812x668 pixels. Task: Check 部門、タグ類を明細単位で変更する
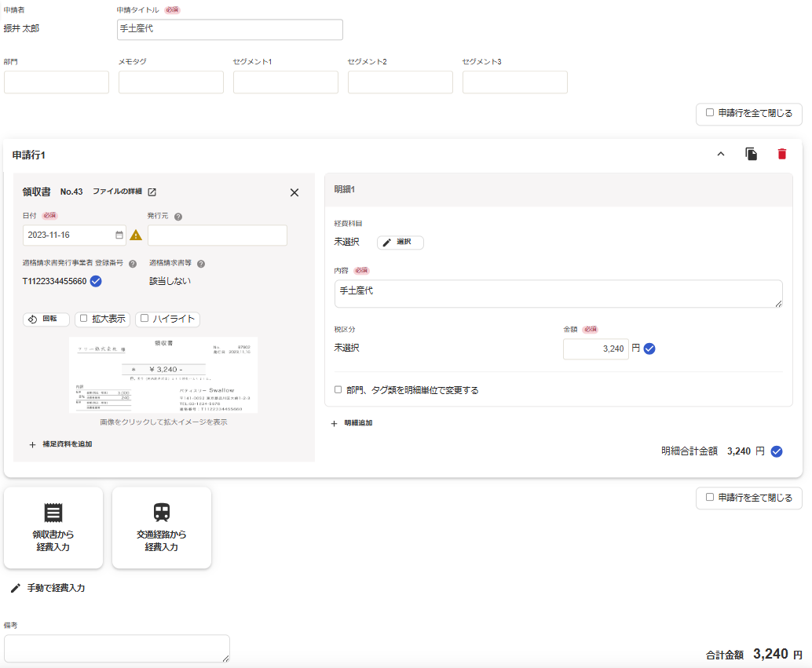pyautogui.click(x=338, y=389)
